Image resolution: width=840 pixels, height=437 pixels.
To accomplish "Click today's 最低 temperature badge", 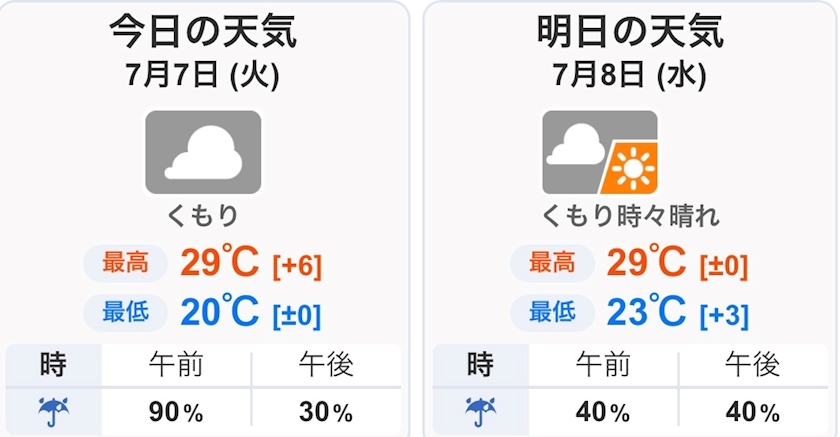I will [x=126, y=312].
